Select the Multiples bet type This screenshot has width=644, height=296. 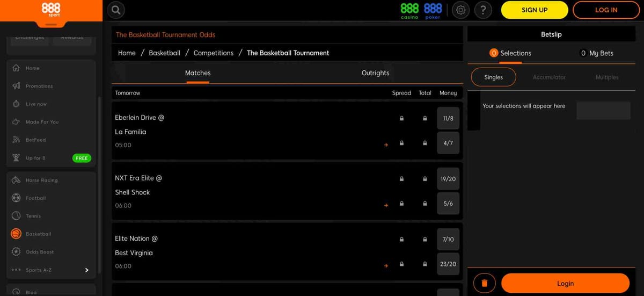click(607, 77)
